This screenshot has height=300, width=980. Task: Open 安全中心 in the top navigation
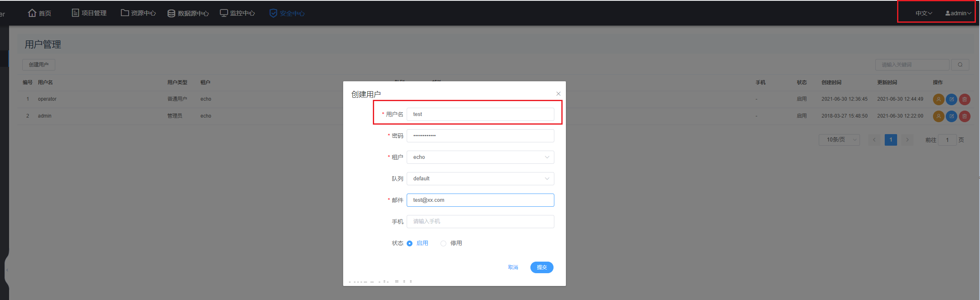tap(287, 13)
